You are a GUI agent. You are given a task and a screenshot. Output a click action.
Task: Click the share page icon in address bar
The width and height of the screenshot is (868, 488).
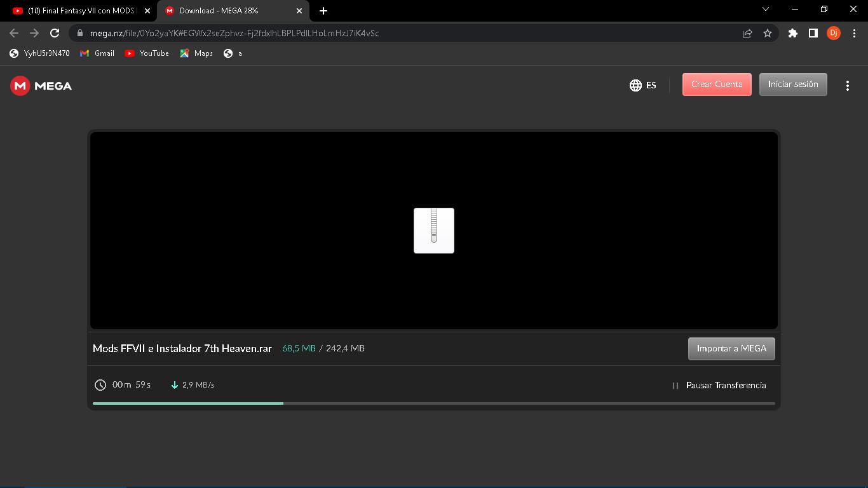[747, 33]
